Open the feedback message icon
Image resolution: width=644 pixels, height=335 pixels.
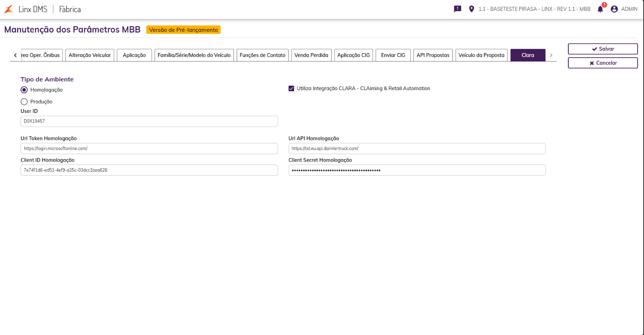point(458,9)
